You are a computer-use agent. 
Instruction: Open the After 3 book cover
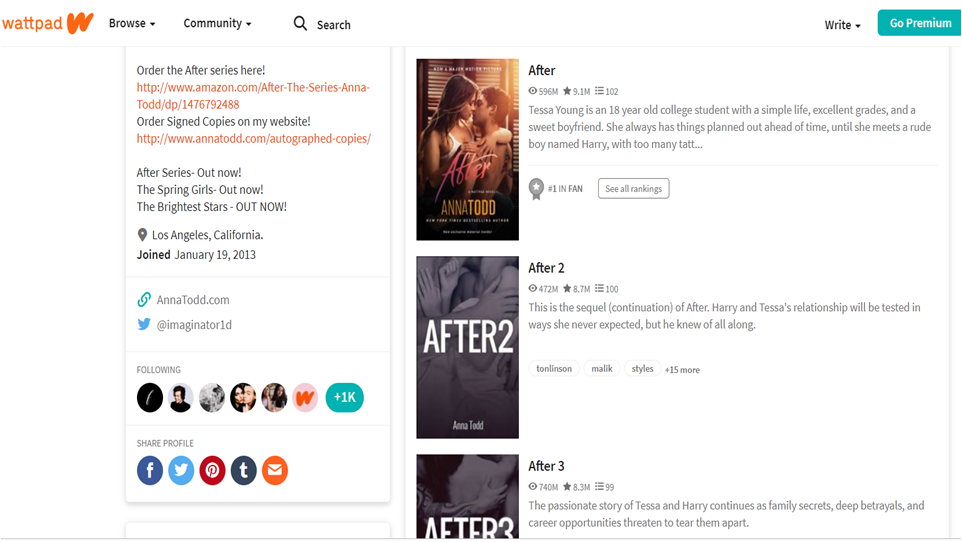click(x=468, y=496)
